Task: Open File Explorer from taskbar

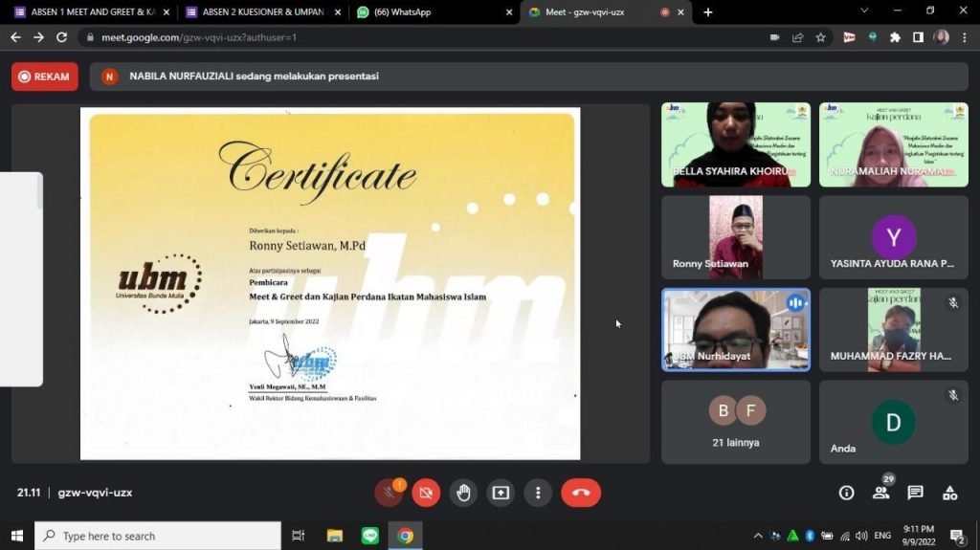Action: pyautogui.click(x=335, y=536)
